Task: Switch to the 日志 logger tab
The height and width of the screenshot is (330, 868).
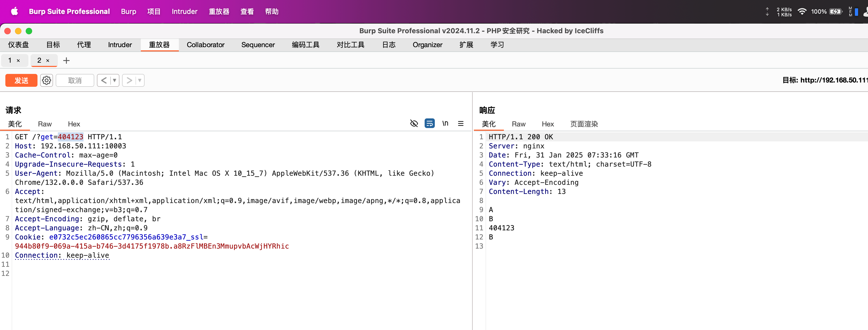Action: pos(388,45)
